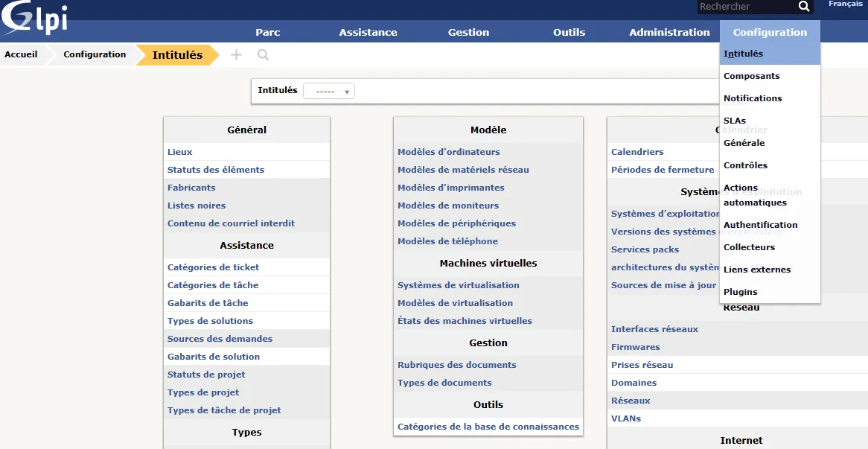Open the Configuration menu
The height and width of the screenshot is (449, 868).
point(770,32)
